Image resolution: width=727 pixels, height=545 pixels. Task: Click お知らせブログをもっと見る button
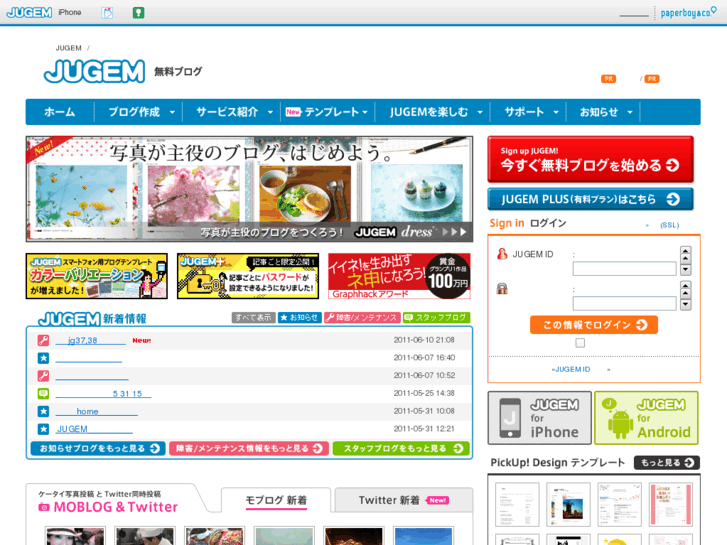pyautogui.click(x=98, y=449)
